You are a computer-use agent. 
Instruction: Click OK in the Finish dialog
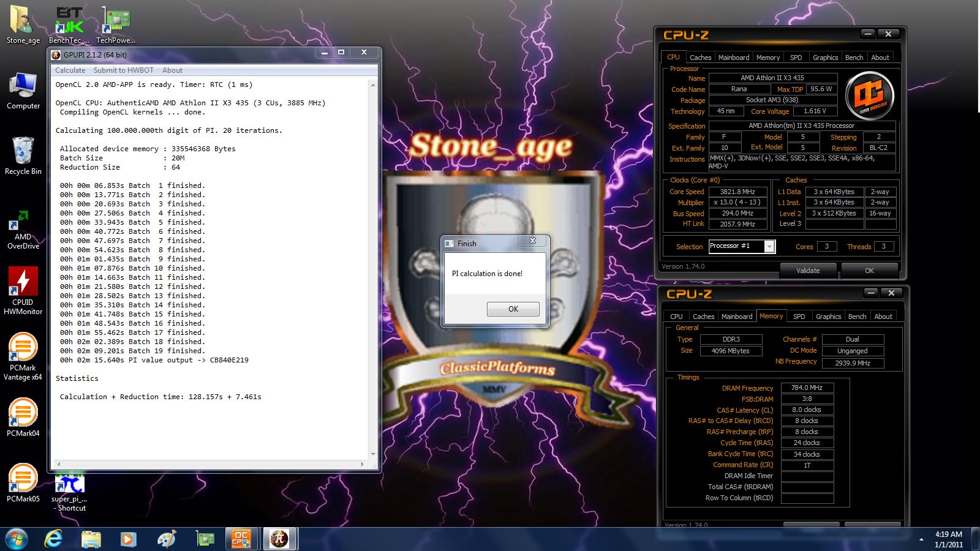click(513, 309)
